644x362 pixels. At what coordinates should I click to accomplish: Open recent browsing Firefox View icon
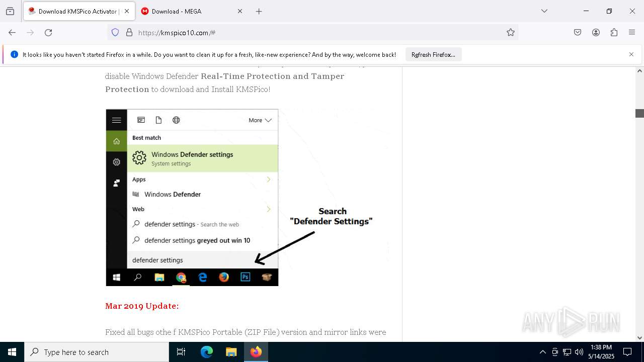click(10, 11)
